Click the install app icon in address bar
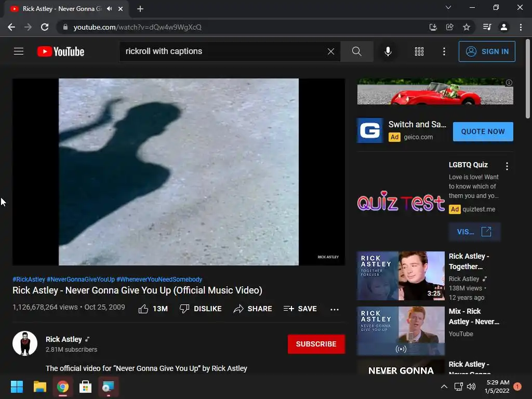 pos(433,27)
